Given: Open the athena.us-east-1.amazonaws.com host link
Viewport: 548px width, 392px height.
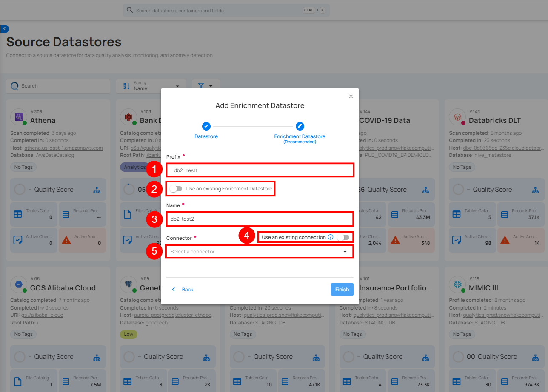Looking at the screenshot, I should tap(63, 148).
